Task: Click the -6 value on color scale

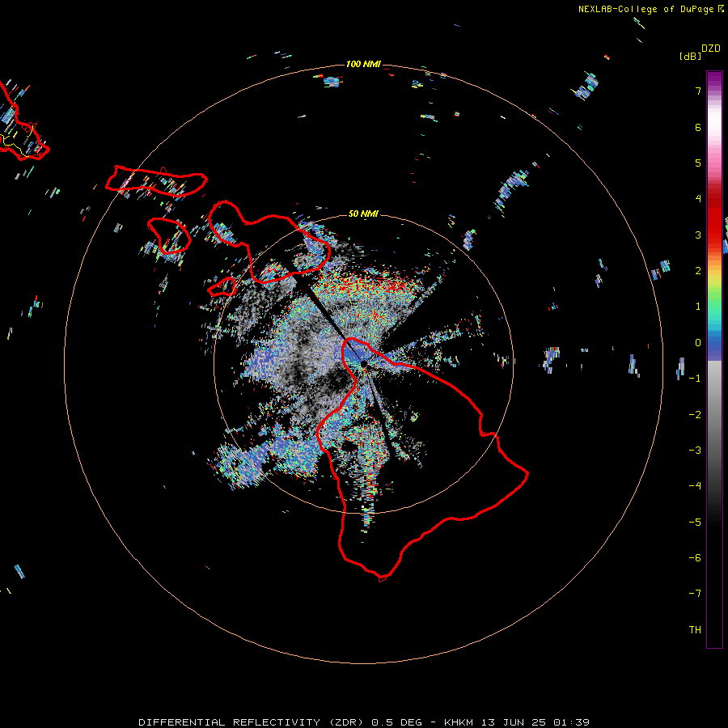Action: click(x=695, y=558)
